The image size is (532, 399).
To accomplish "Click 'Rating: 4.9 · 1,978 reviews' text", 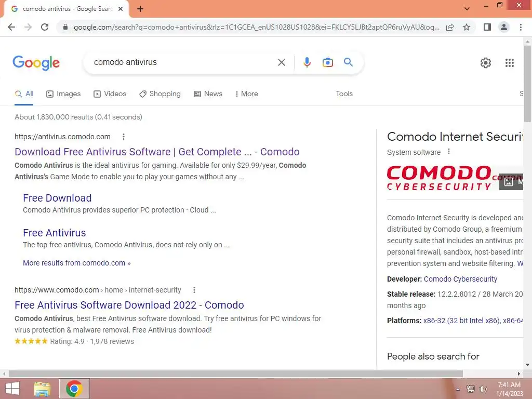I will coord(92,342).
